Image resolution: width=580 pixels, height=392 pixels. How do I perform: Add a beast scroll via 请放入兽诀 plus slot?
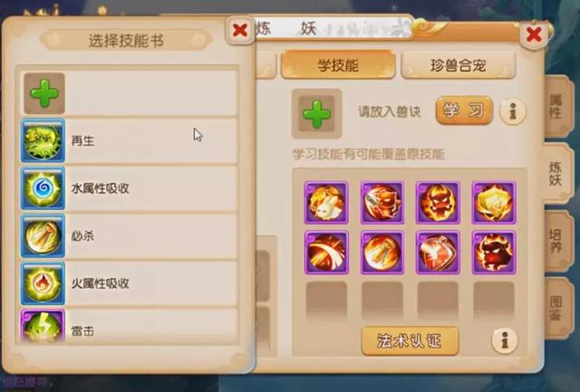click(x=316, y=114)
